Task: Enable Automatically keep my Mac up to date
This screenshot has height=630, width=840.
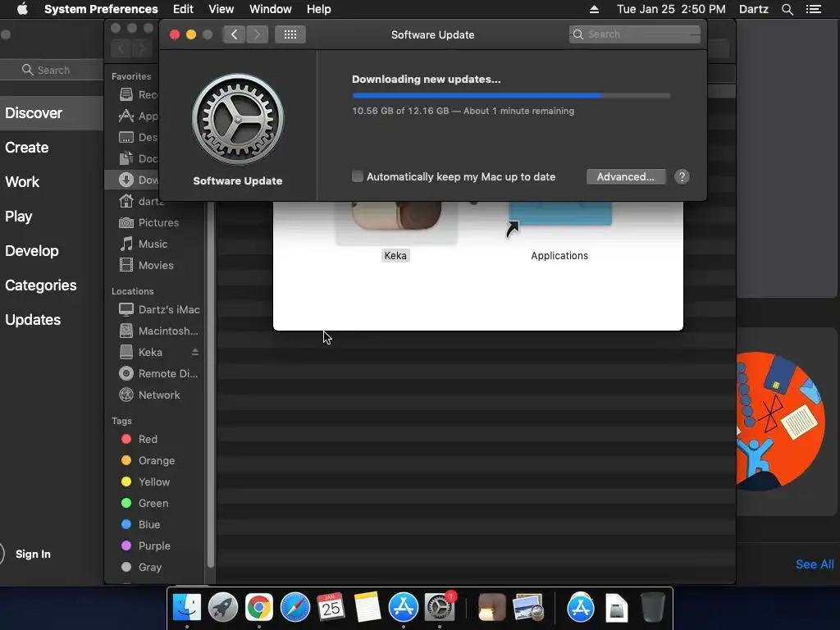Action: click(x=358, y=176)
